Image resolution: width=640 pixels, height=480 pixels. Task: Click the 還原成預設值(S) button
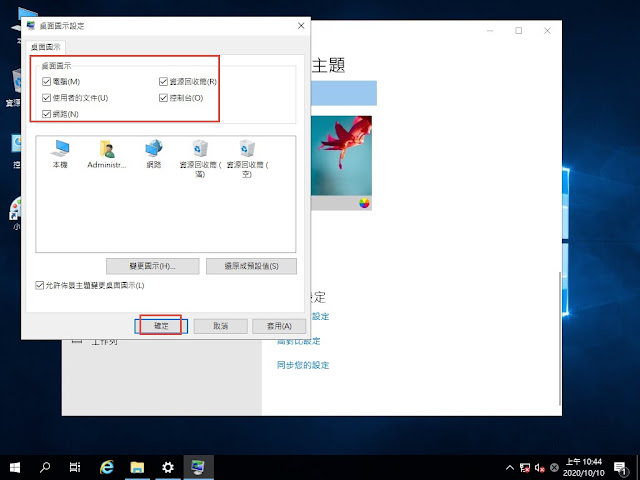tap(251, 266)
